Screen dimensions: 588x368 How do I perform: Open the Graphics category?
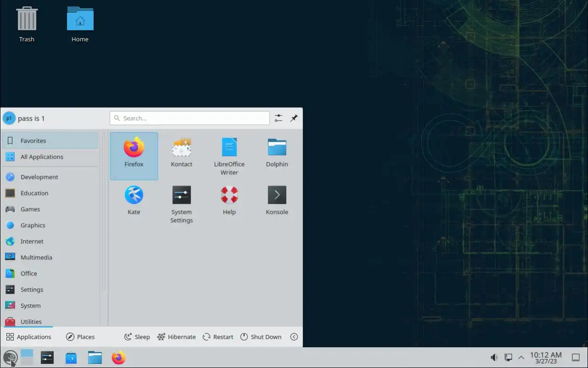coord(50,225)
